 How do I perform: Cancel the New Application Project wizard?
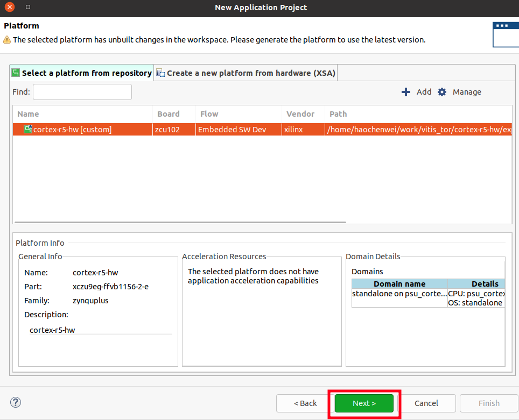click(426, 403)
